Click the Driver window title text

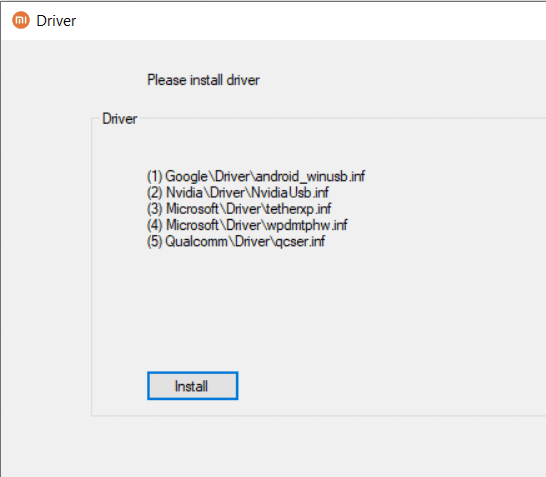(x=56, y=21)
